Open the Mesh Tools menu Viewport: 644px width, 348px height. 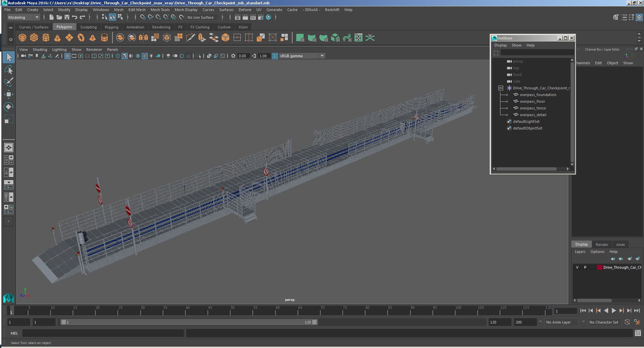click(160, 10)
